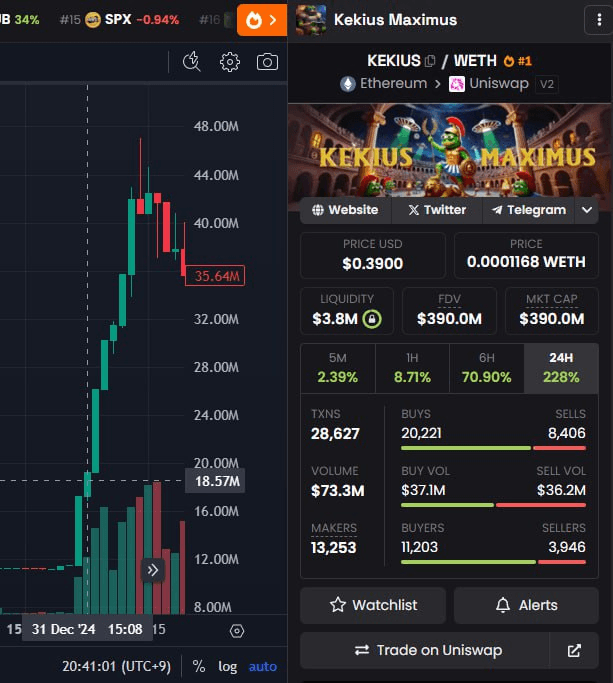Click the Ethereum chain icon
Viewport: 613px width, 683px height.
347,84
